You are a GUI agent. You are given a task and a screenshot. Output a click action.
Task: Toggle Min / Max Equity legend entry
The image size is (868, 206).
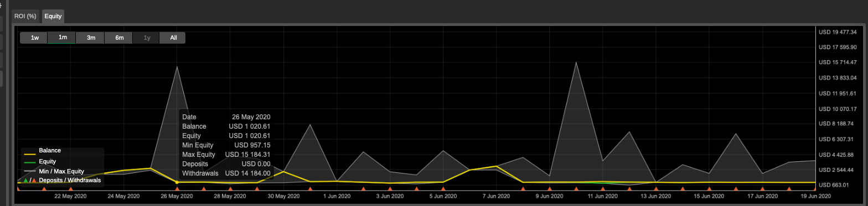61,171
